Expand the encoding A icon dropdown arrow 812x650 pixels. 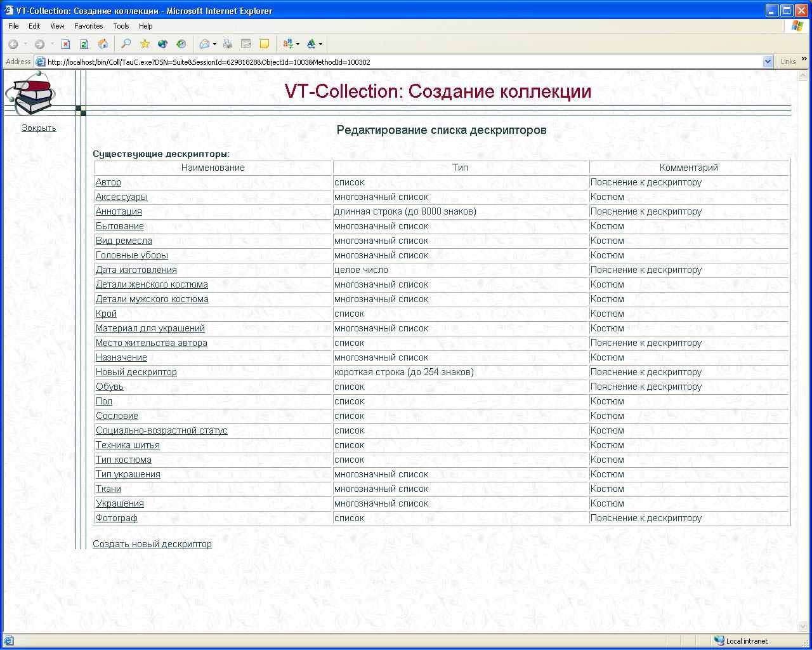pyautogui.click(x=320, y=44)
